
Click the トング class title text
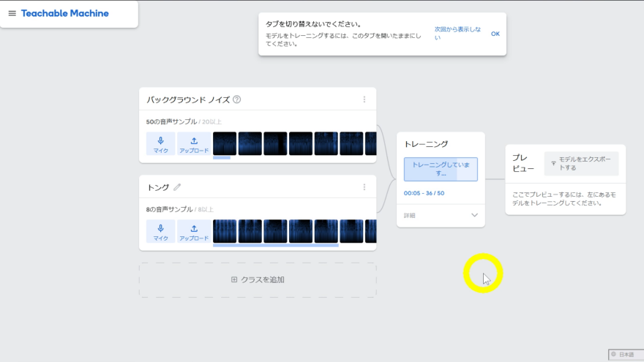click(158, 187)
